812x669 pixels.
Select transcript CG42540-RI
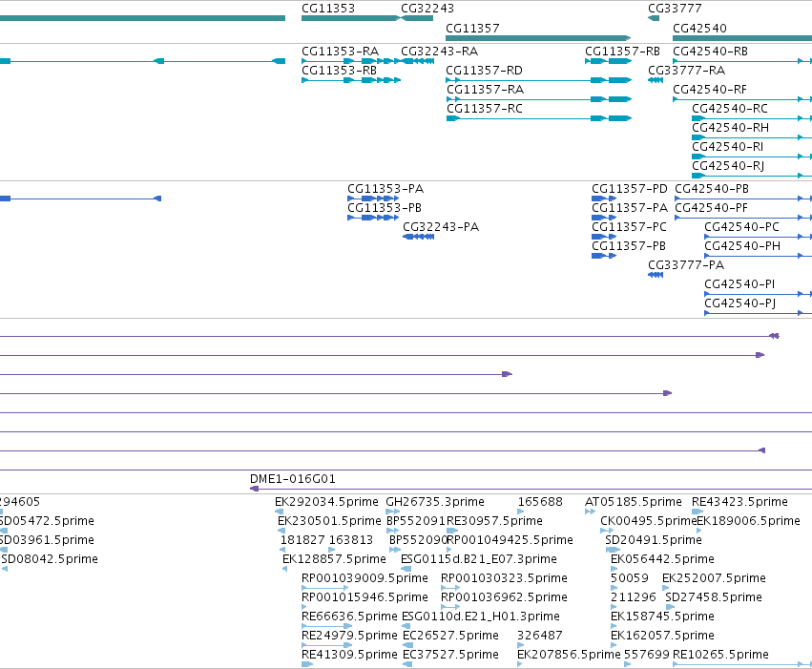[728, 147]
